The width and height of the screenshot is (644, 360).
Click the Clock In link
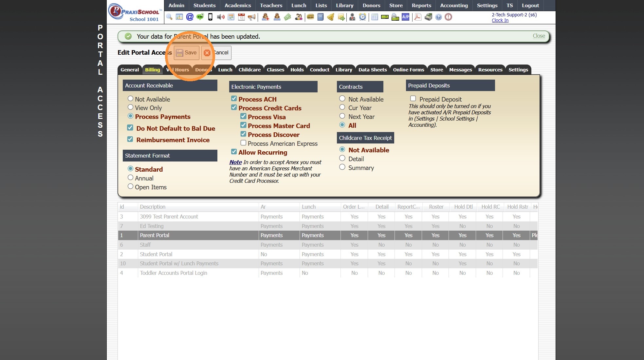[500, 20]
